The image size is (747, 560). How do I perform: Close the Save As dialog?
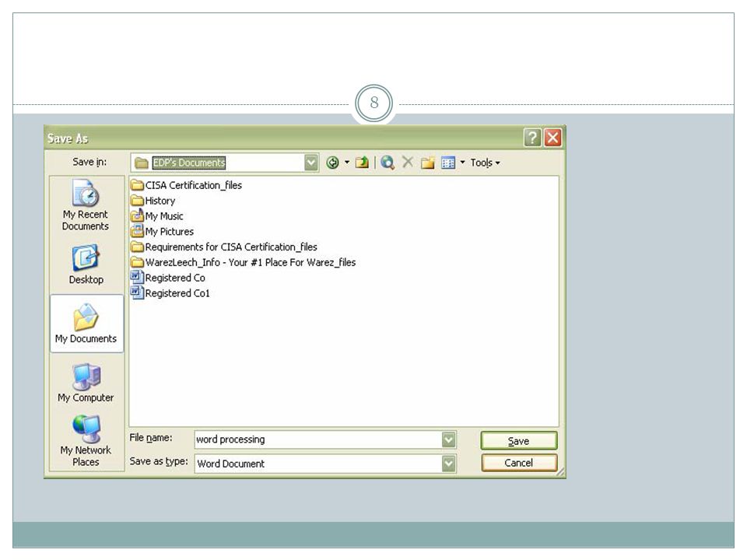[x=552, y=138]
